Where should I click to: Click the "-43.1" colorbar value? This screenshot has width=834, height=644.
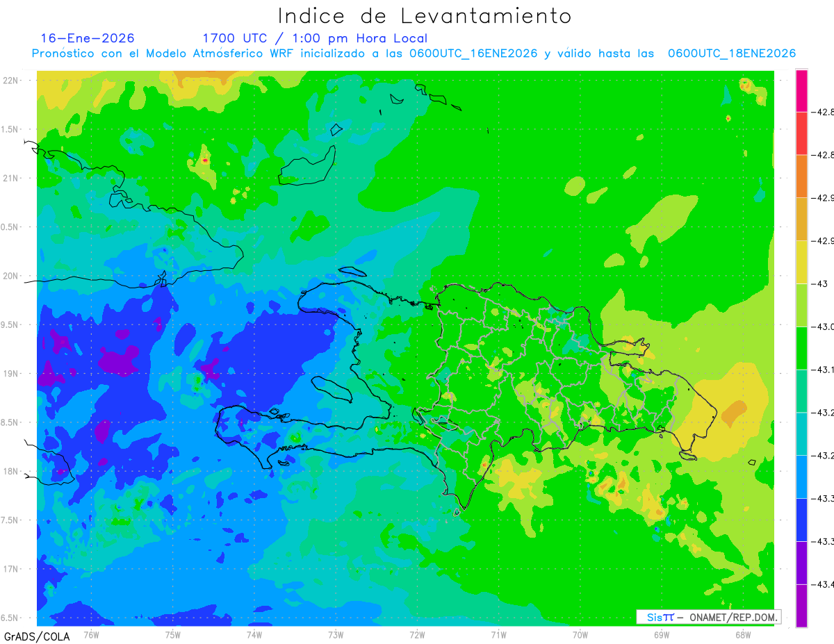point(822,370)
